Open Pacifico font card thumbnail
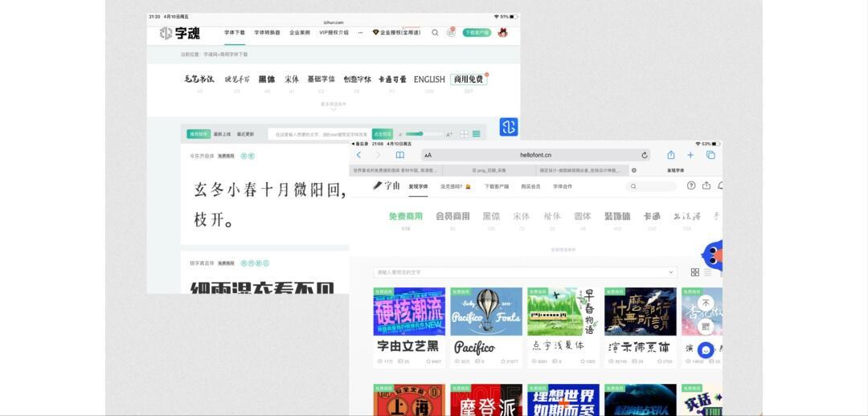868x416 pixels. 486,312
